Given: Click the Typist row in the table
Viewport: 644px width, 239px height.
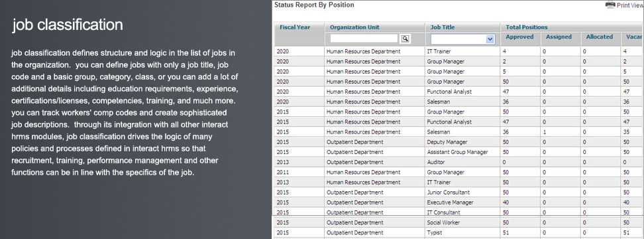Looking at the screenshot, I should [458, 233].
